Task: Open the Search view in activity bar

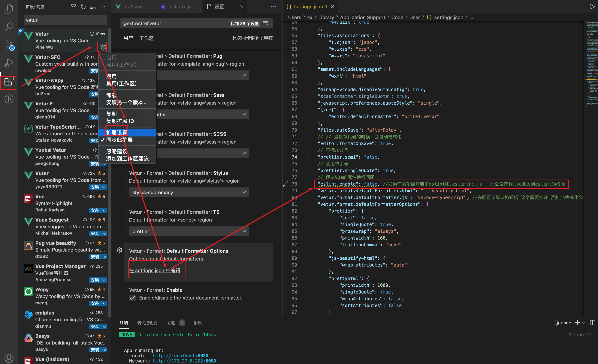Action: point(9,27)
